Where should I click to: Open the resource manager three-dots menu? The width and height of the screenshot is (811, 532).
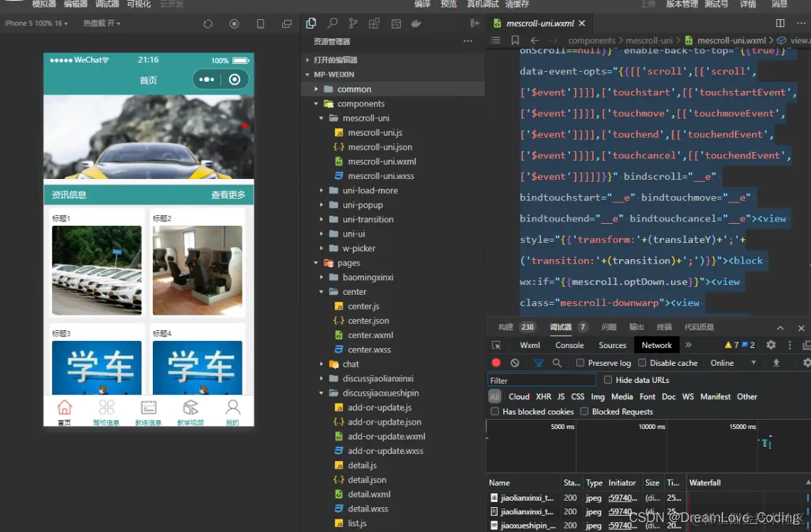click(468, 41)
